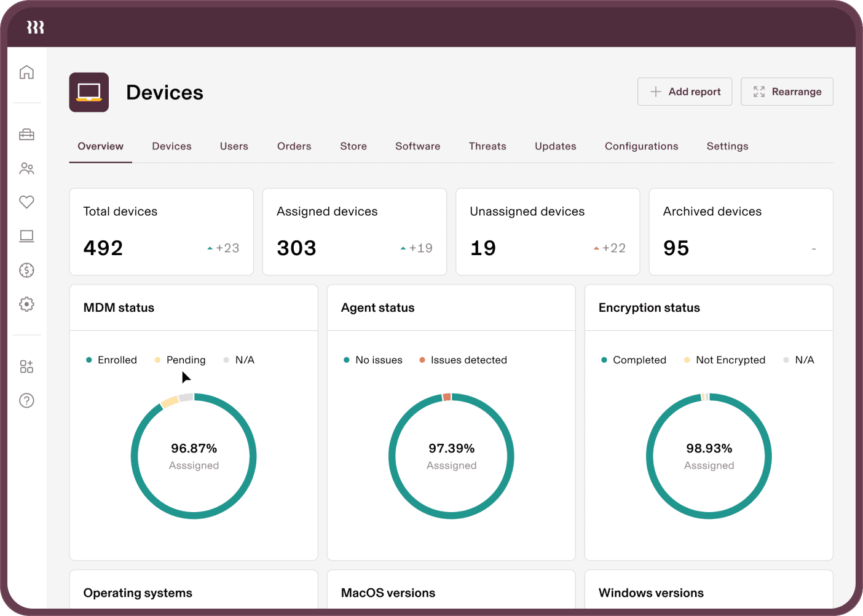The image size is (863, 616).
Task: Toggle the Enrolled legend in MDM status
Action: tap(111, 360)
